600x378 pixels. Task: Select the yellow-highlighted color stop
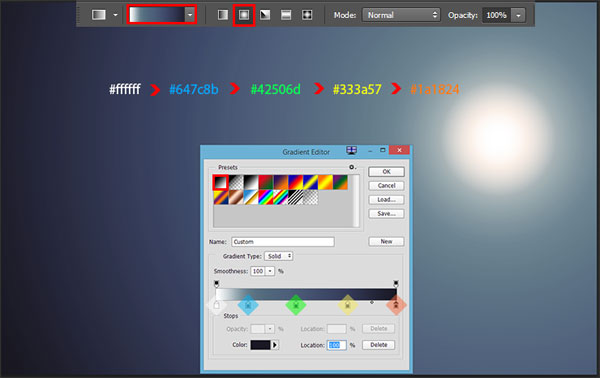[347, 305]
